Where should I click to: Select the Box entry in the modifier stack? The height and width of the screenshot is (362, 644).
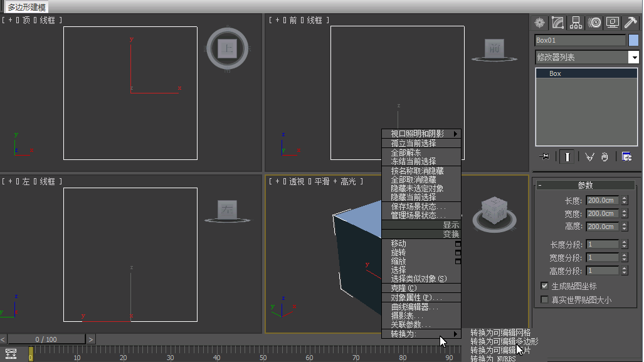click(x=586, y=73)
